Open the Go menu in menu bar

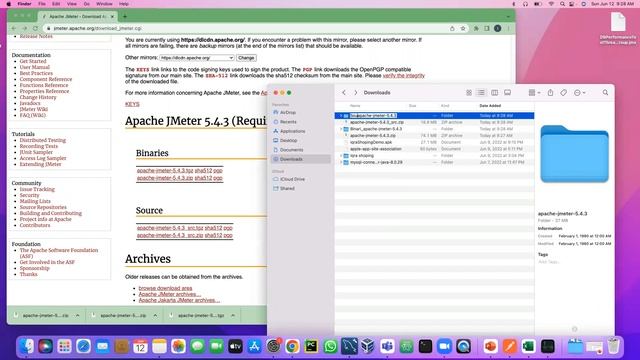pos(87,4)
